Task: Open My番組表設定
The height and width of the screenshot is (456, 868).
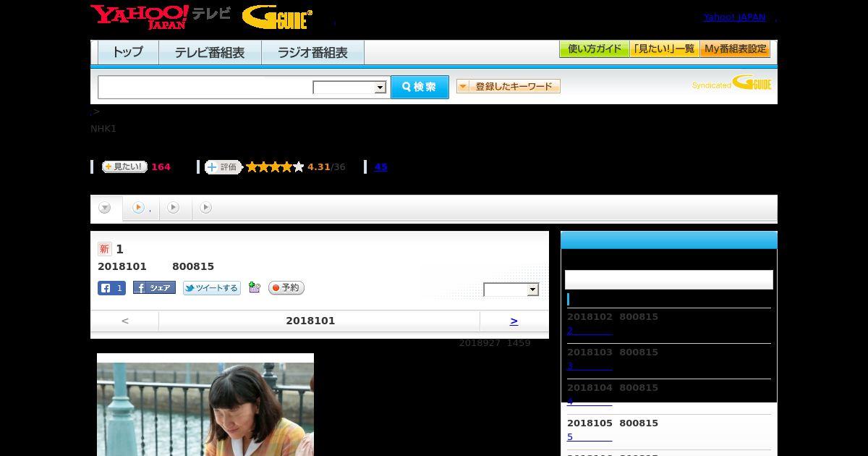Action: 735,49
